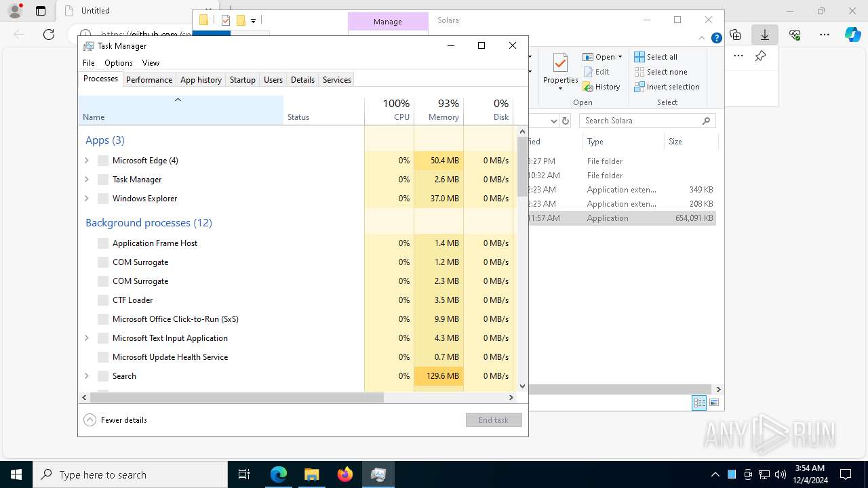Expand Microsoft Text Input Application row
Image resolution: width=868 pixels, height=488 pixels.
click(87, 338)
